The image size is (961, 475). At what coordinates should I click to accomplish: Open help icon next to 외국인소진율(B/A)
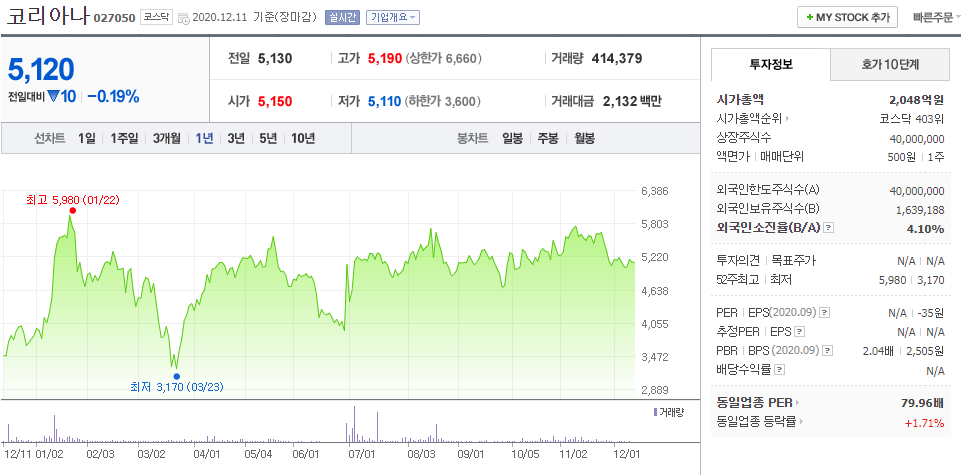(829, 228)
